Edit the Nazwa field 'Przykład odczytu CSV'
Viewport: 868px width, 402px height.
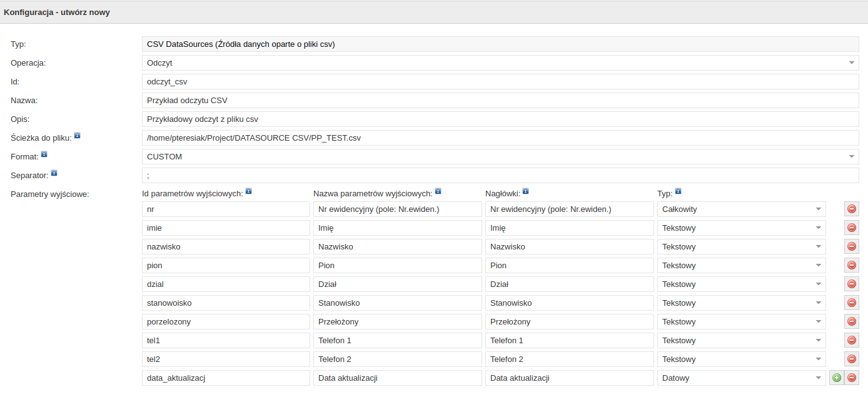click(500, 101)
